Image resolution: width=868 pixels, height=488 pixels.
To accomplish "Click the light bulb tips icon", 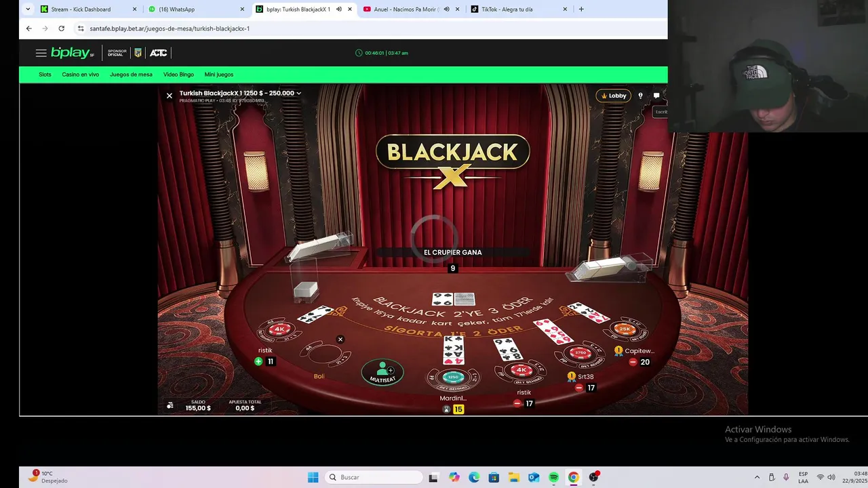I will coord(641,96).
